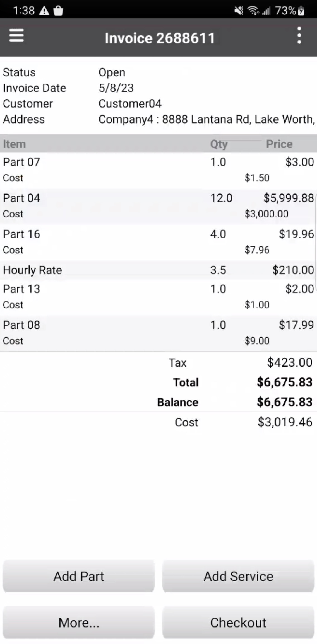Select the Part 04 line item
The width and height of the screenshot is (317, 644).
[x=158, y=206]
